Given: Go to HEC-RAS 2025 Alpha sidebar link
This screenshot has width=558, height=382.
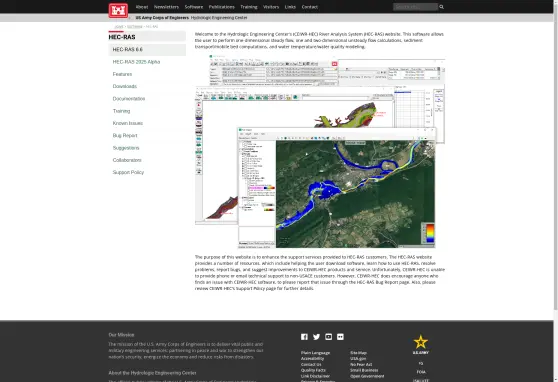Looking at the screenshot, I should (x=136, y=62).
